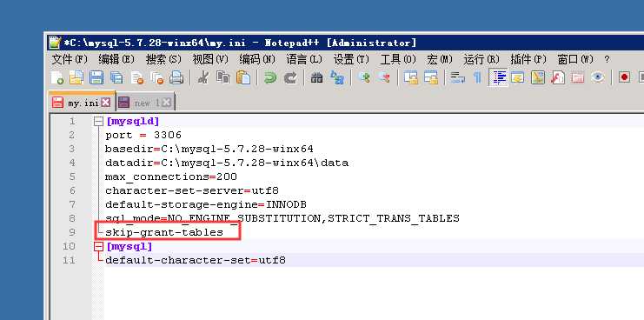Close the new 1 tab
644x320 pixels.
(165, 103)
